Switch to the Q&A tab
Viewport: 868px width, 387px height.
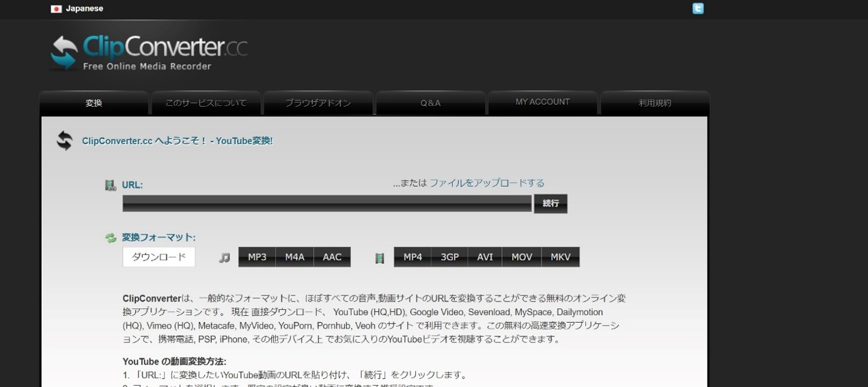coord(430,103)
